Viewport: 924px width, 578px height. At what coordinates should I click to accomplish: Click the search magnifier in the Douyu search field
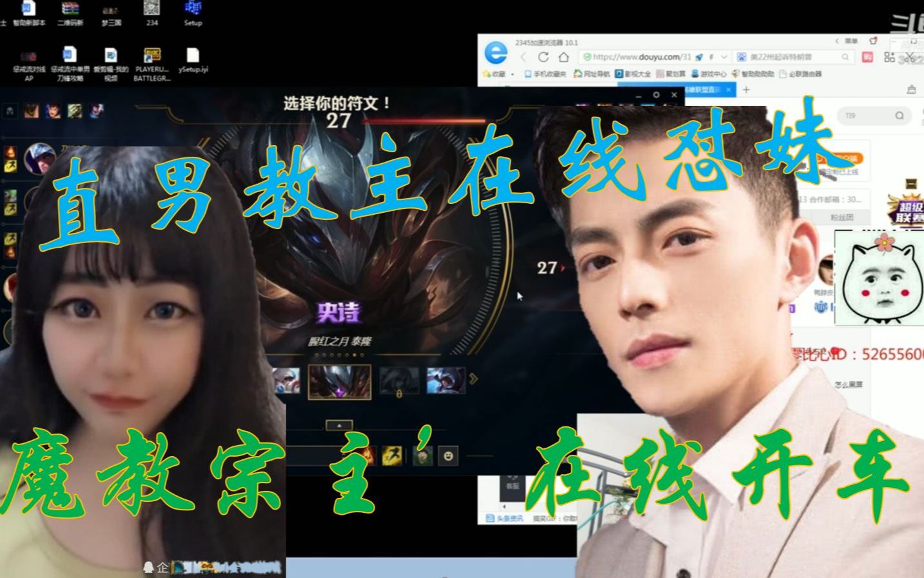tap(899, 115)
